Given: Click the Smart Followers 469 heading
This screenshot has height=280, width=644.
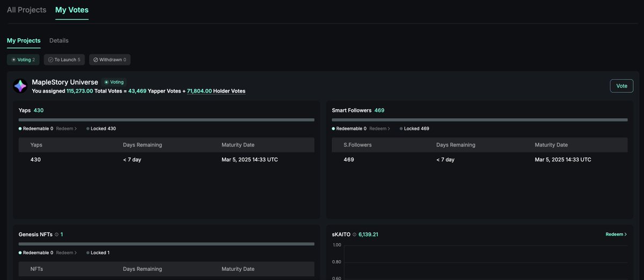Looking at the screenshot, I should click(x=358, y=110).
